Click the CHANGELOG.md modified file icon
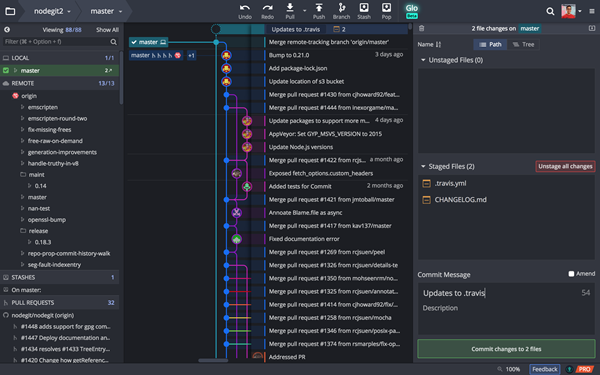This screenshot has width=600, height=375. click(426, 200)
